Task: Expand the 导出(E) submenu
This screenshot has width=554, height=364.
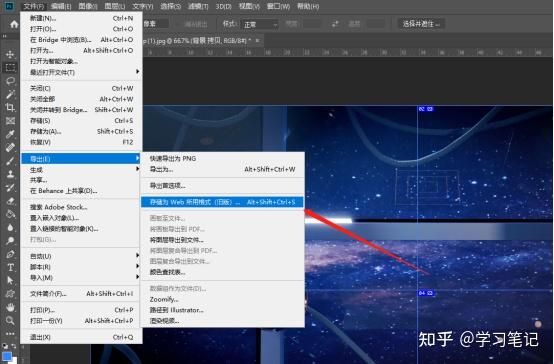Action: pyautogui.click(x=82, y=159)
